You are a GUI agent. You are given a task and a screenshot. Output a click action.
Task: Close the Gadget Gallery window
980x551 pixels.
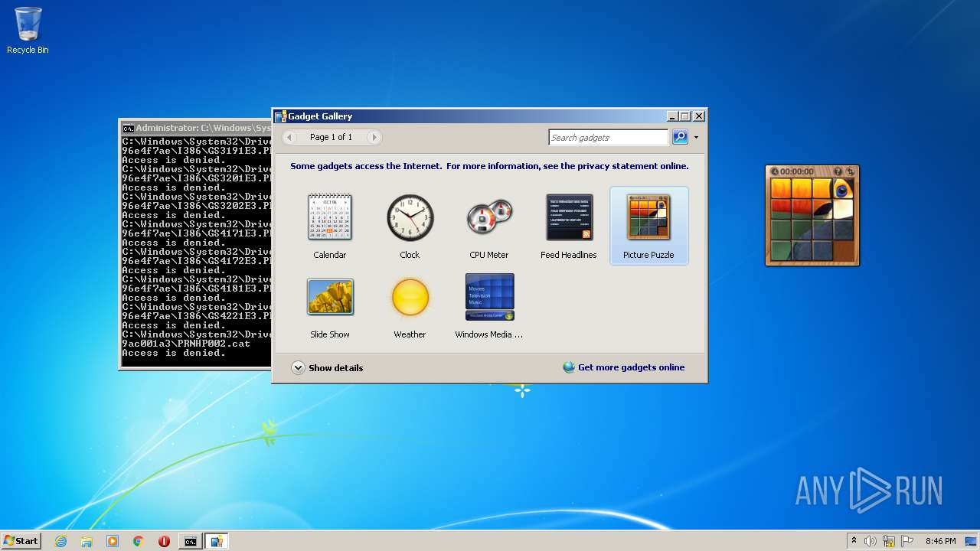pyautogui.click(x=698, y=116)
